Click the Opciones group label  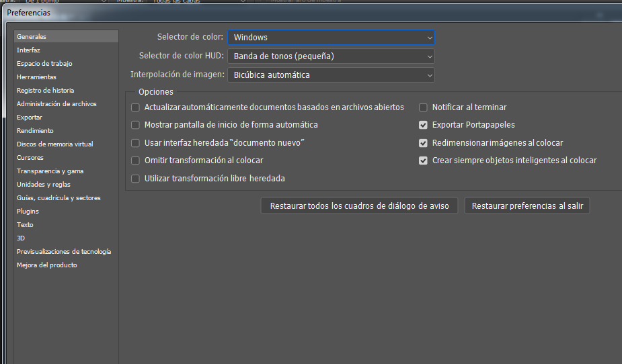156,92
